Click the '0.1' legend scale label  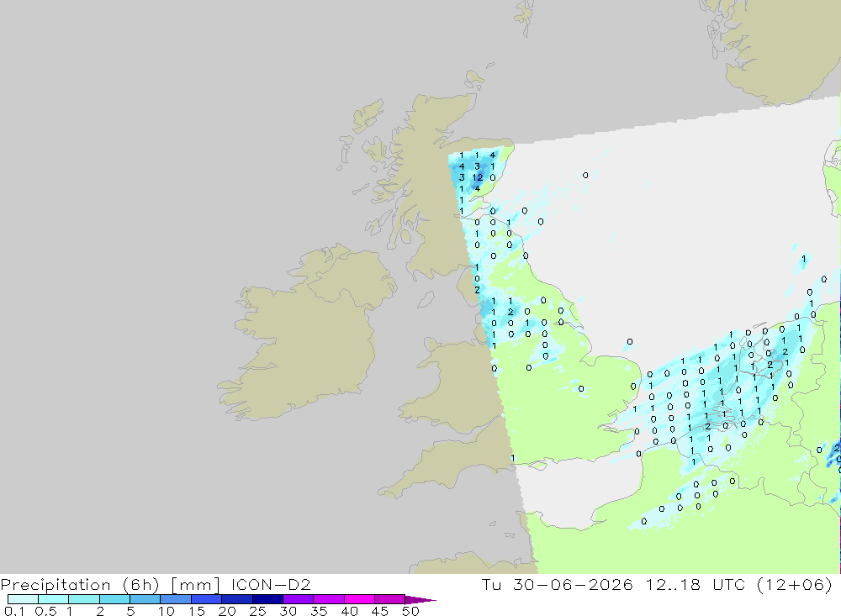click(14, 611)
